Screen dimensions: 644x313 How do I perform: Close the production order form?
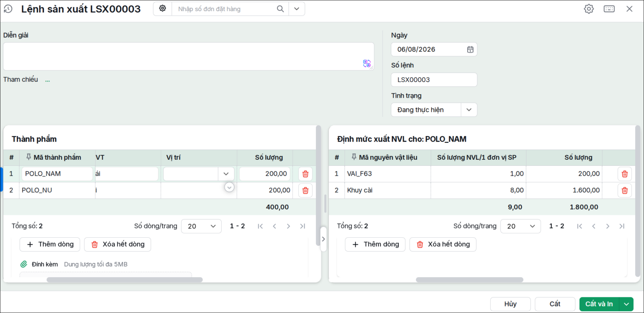point(630,9)
